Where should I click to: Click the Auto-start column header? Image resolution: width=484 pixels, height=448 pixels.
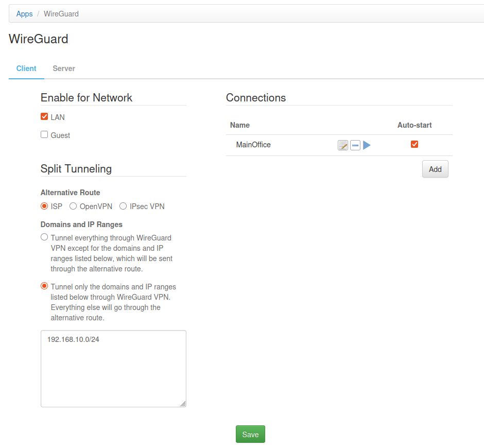pyautogui.click(x=414, y=125)
